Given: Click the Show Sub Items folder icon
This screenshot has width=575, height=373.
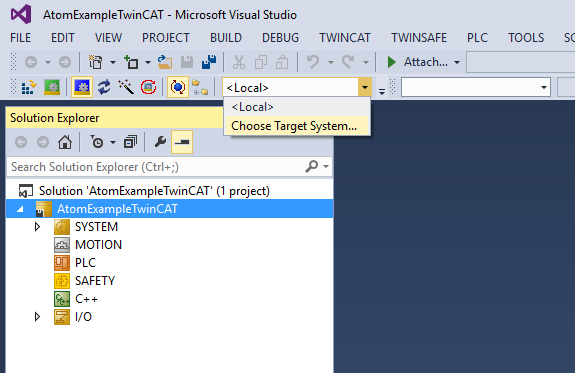Looking at the screenshot, I should pos(200,87).
